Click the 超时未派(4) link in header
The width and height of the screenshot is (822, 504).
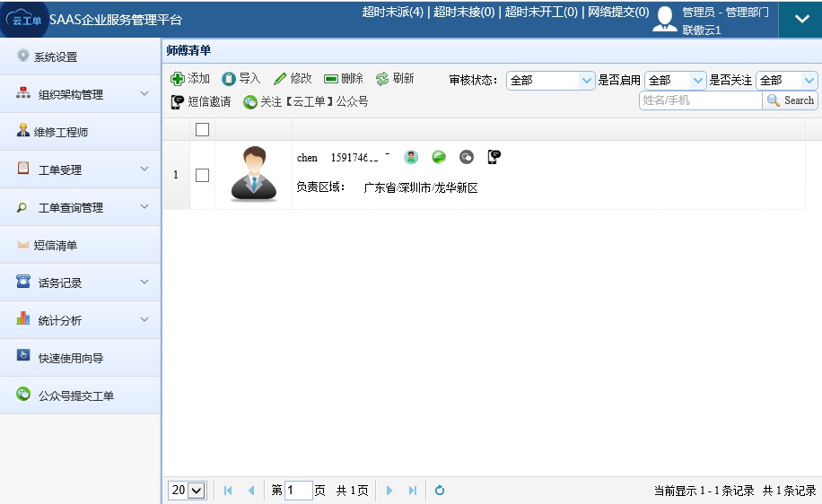392,12
